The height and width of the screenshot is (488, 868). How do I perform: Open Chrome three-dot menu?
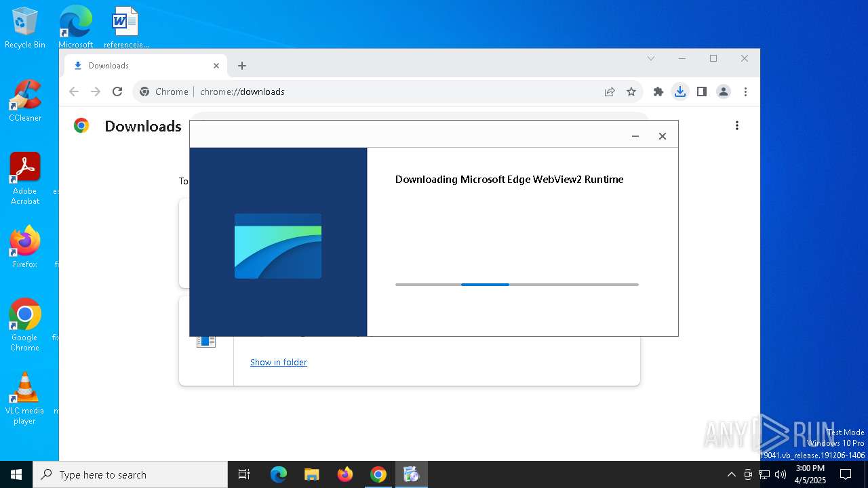[x=745, y=91]
